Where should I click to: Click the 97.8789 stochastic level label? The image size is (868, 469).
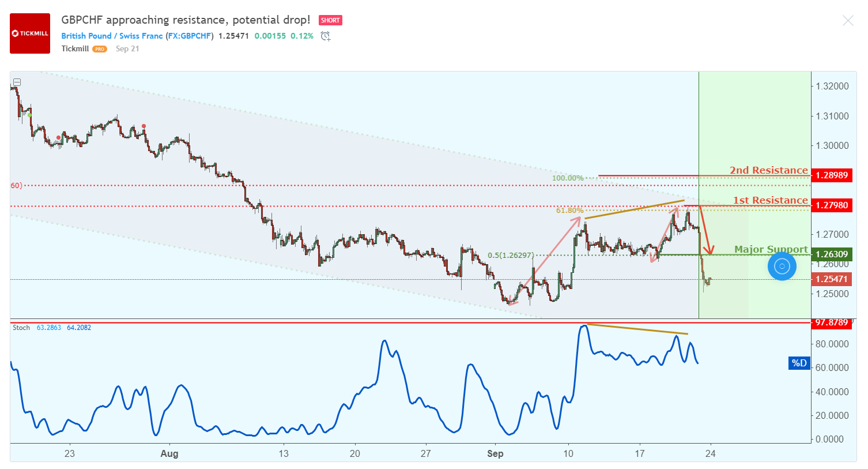point(832,322)
